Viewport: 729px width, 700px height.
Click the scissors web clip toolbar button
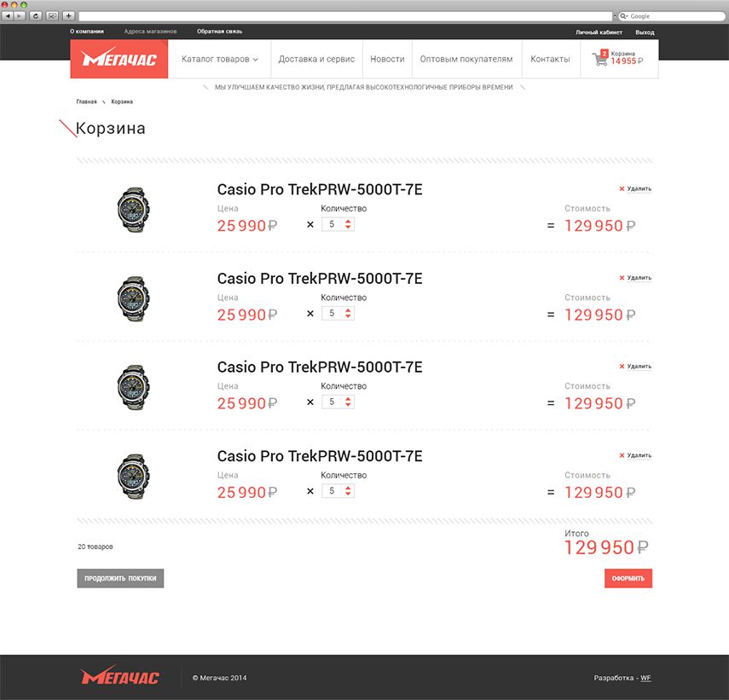[x=52, y=16]
